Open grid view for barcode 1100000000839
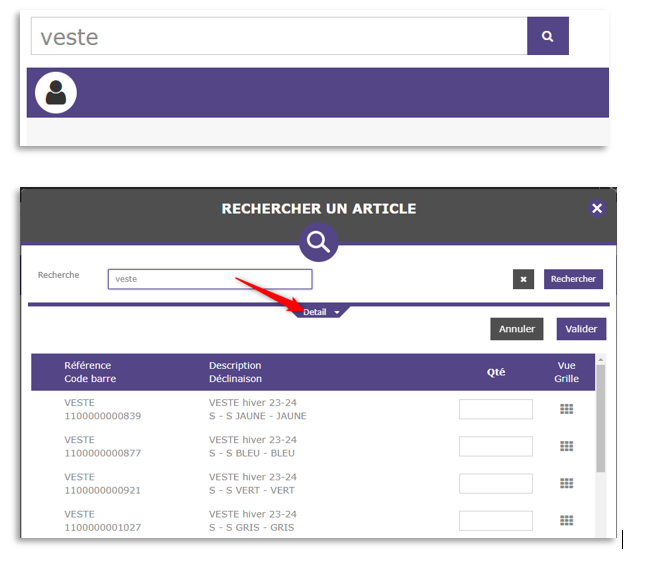Image resolution: width=661 pixels, height=562 pixels. 566,409
